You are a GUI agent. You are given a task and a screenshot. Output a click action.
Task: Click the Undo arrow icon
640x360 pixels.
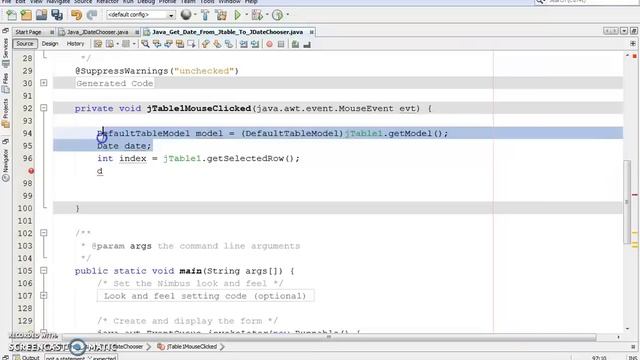point(76,15)
